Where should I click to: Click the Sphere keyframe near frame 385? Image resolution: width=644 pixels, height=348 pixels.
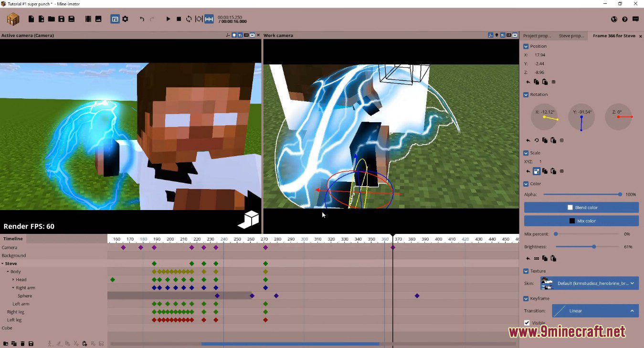pos(417,296)
